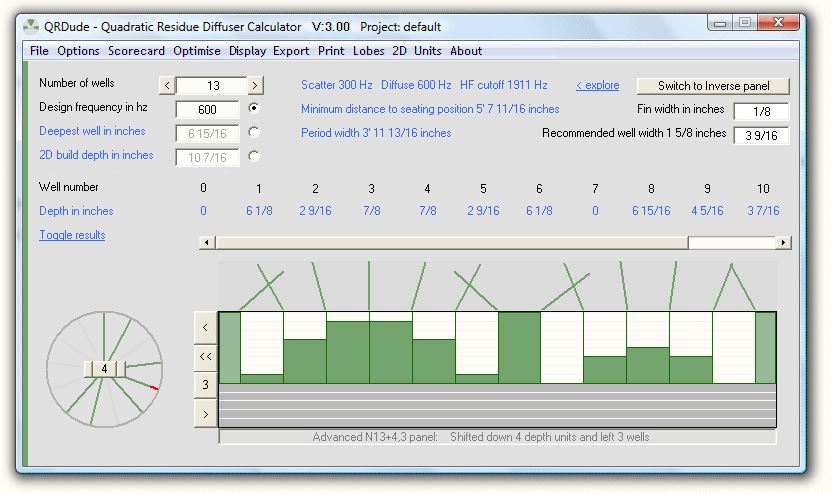Increase number of wells with right arrow
The width and height of the screenshot is (831, 494).
click(255, 85)
